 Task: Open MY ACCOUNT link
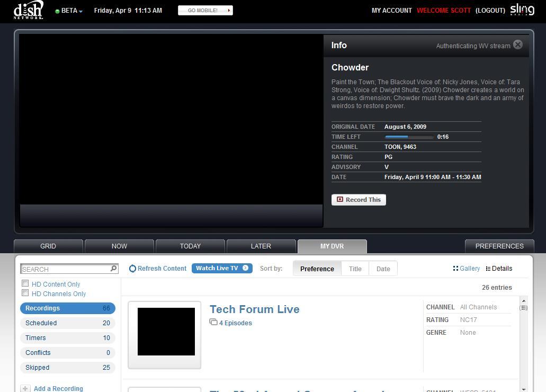pos(392,11)
